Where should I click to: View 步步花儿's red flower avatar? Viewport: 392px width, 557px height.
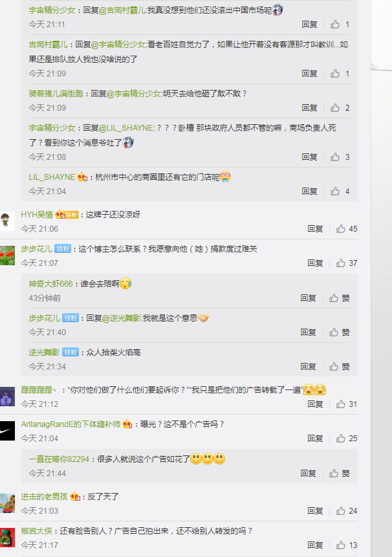(x=7, y=256)
